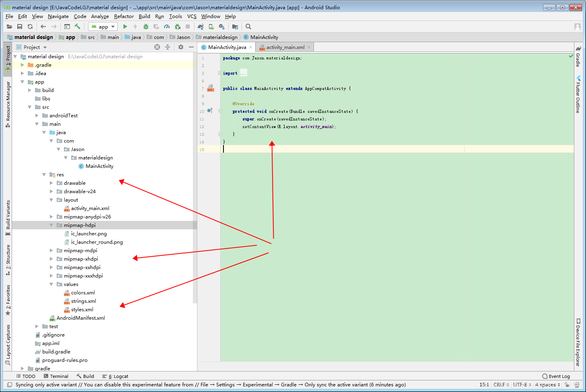Open the Project Structure icon

(x=235, y=27)
